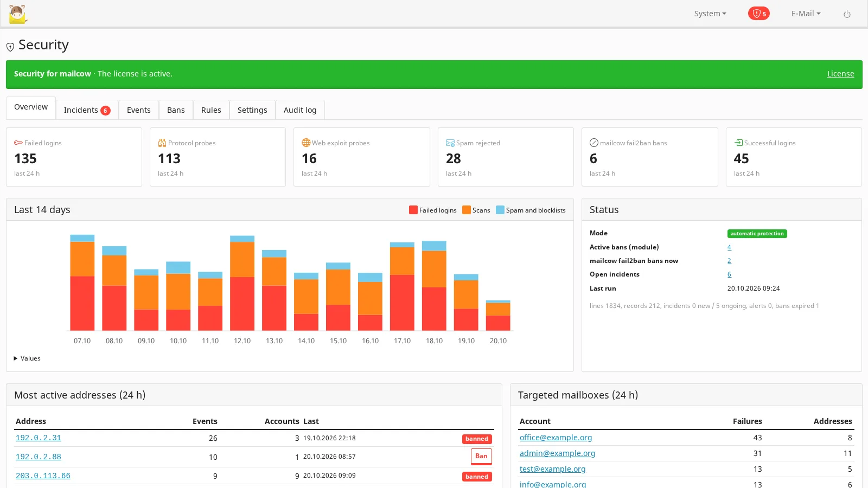Screen dimensions: 868x488
Task: Open the System dropdown menu
Action: (710, 14)
